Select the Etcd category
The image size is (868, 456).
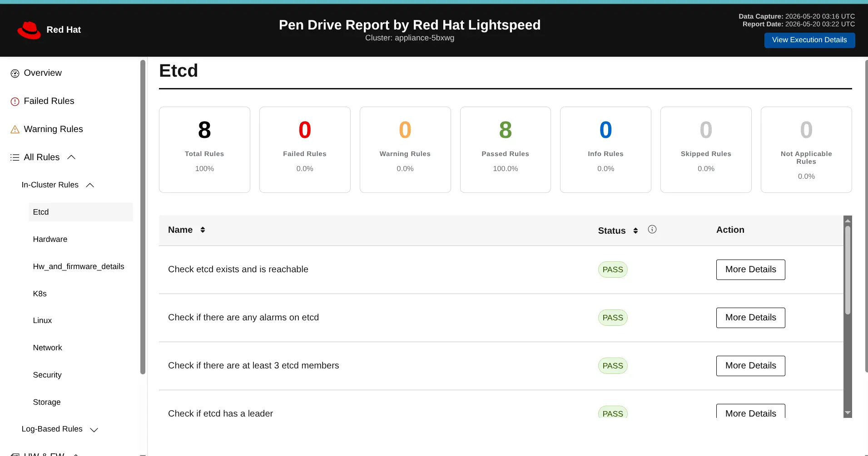click(81, 212)
